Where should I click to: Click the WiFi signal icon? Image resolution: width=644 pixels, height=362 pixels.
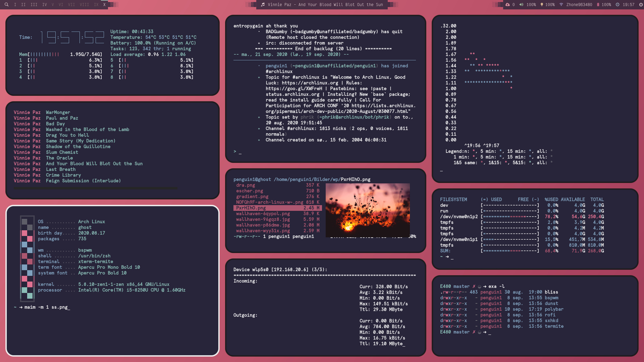[x=561, y=5]
